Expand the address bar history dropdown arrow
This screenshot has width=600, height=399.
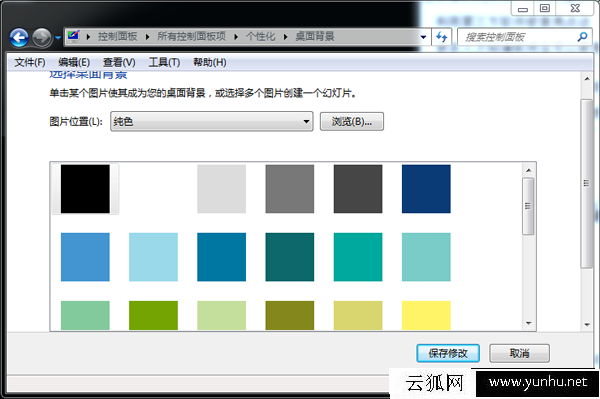423,37
